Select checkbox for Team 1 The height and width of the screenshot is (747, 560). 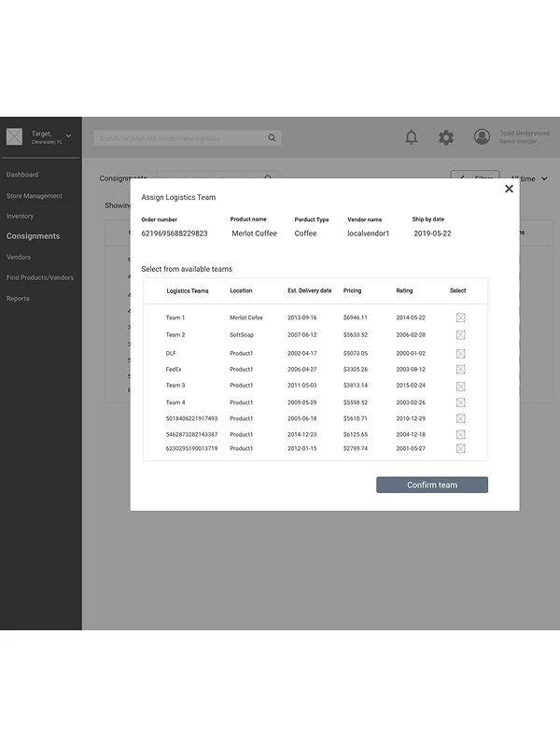tap(460, 317)
